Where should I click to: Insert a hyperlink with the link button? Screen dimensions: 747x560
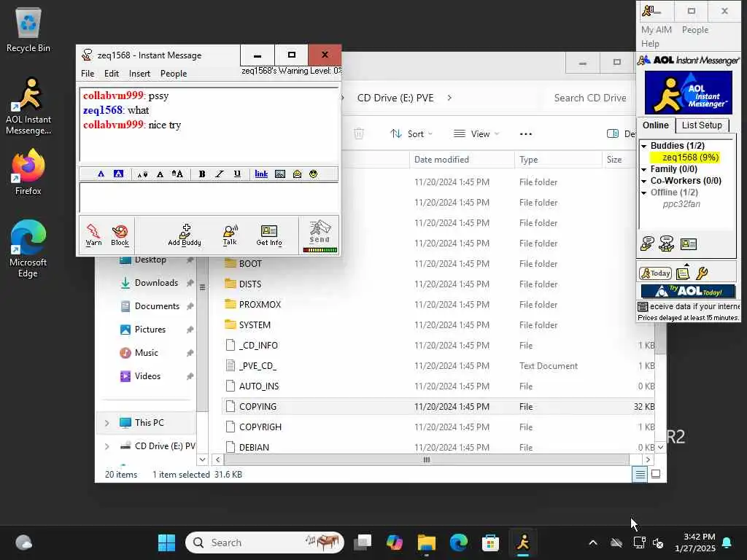point(261,174)
